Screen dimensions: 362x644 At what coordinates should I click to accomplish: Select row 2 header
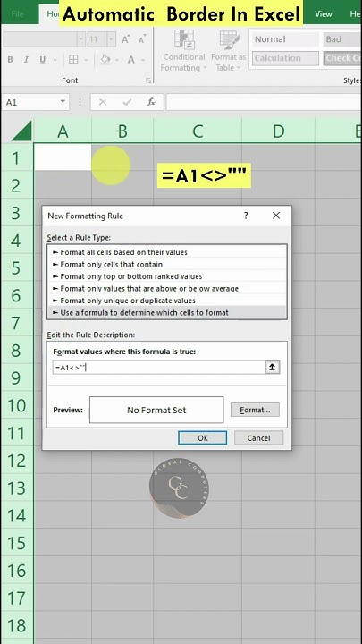16,185
